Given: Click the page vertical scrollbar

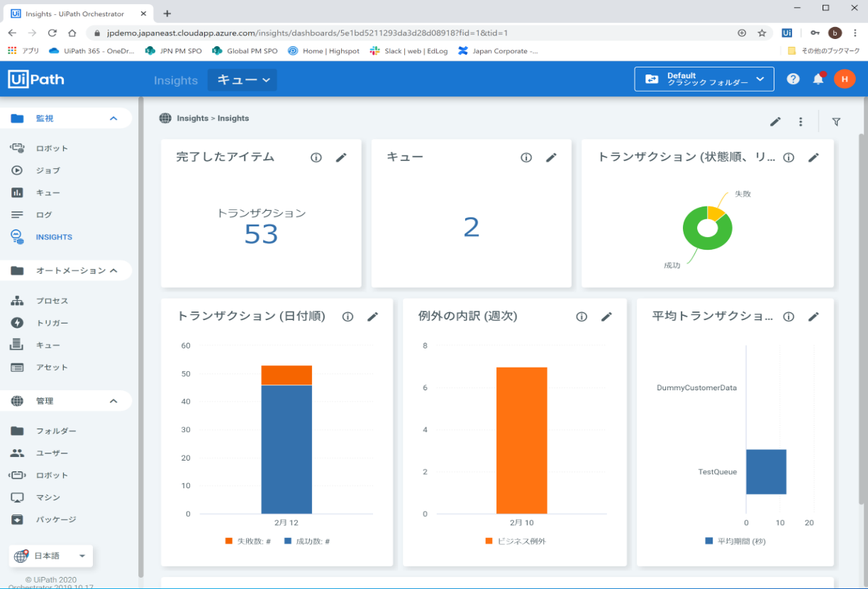Looking at the screenshot, I should pos(862,319).
